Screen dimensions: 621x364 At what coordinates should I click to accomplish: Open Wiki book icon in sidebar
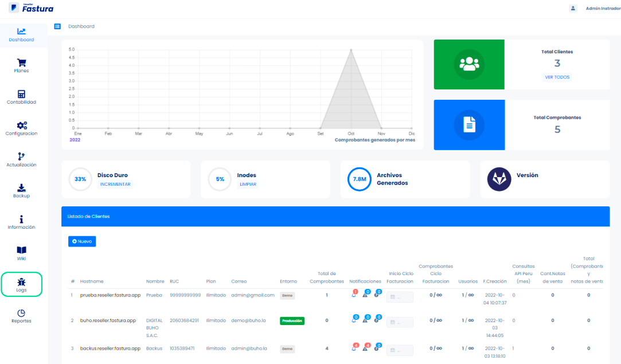[21, 251]
